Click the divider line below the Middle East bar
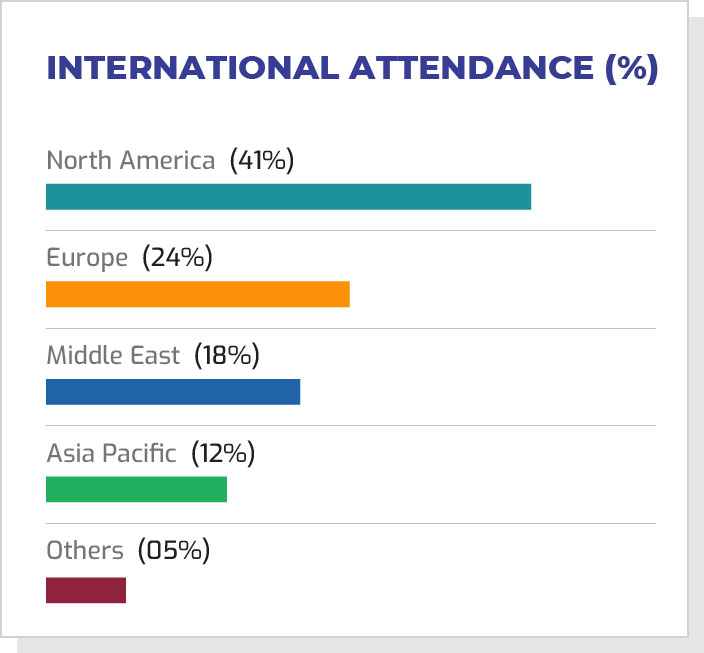The width and height of the screenshot is (704, 653). pos(350,426)
